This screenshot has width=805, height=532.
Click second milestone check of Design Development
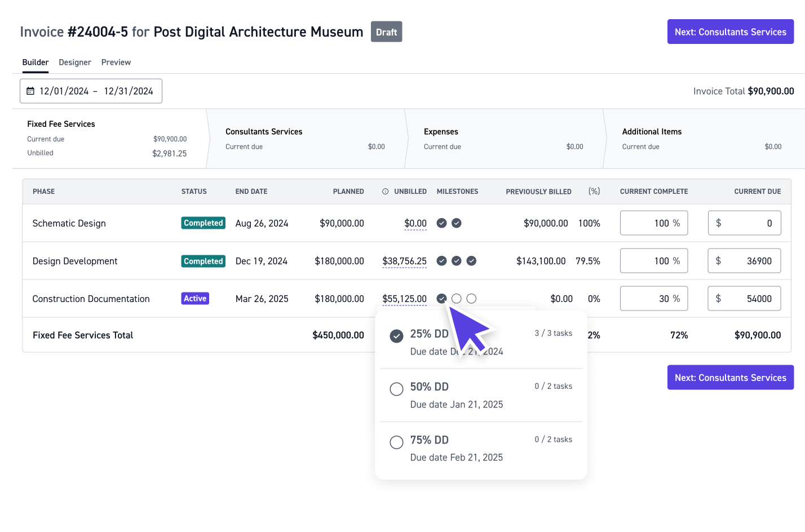[x=457, y=261]
